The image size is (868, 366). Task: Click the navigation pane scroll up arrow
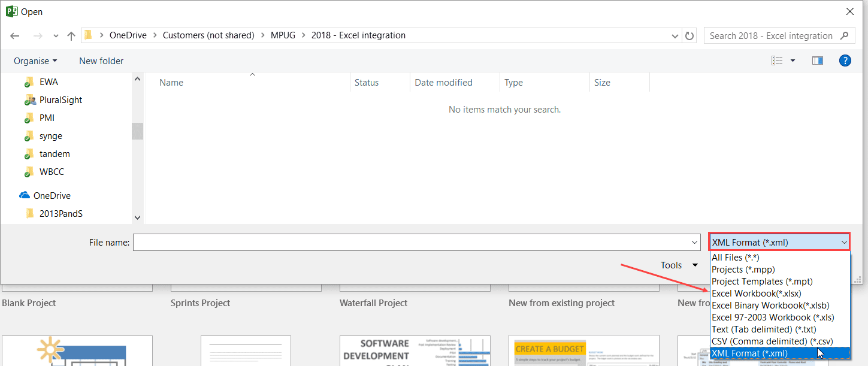pyautogui.click(x=138, y=79)
